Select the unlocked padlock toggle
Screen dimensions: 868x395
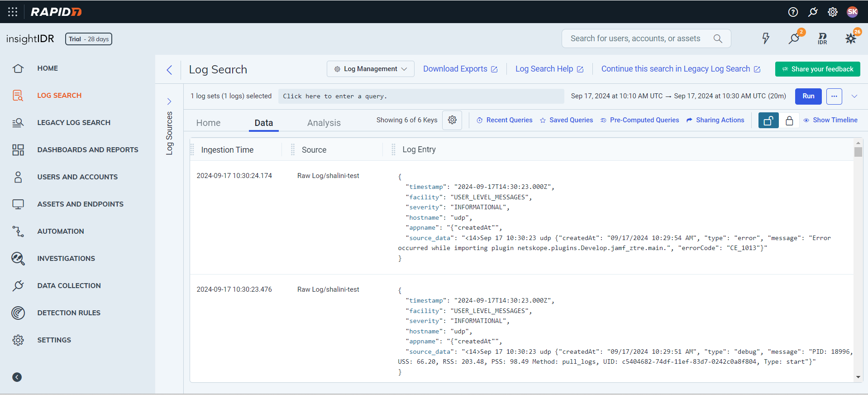(x=768, y=120)
